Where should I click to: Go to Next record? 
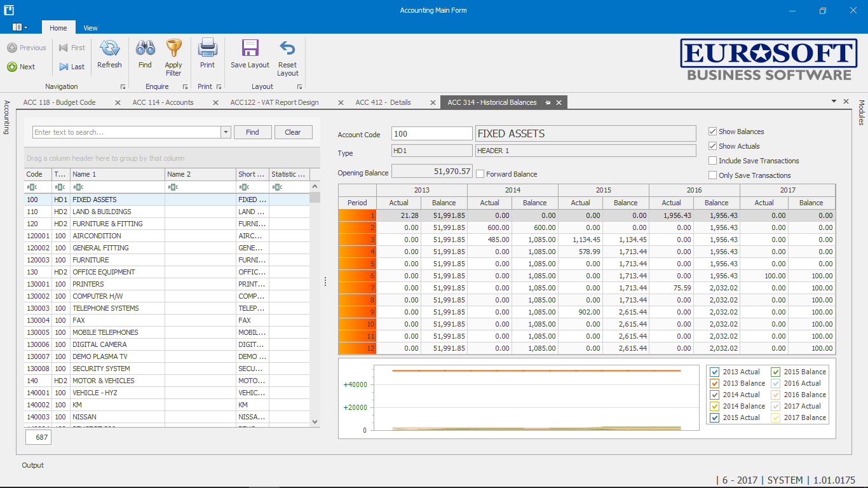click(21, 67)
